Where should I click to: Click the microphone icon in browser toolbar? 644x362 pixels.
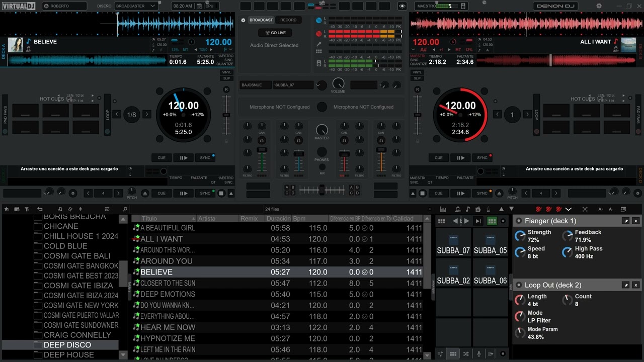pos(80,209)
